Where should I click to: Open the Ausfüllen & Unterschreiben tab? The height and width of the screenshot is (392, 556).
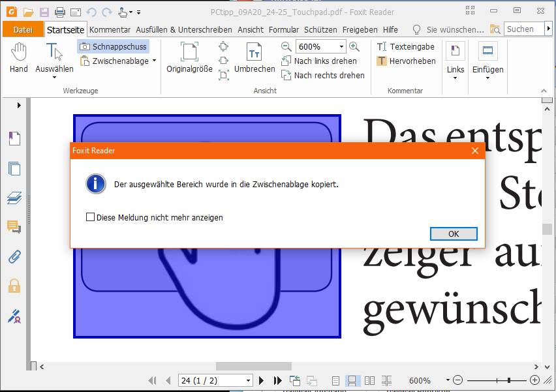184,30
